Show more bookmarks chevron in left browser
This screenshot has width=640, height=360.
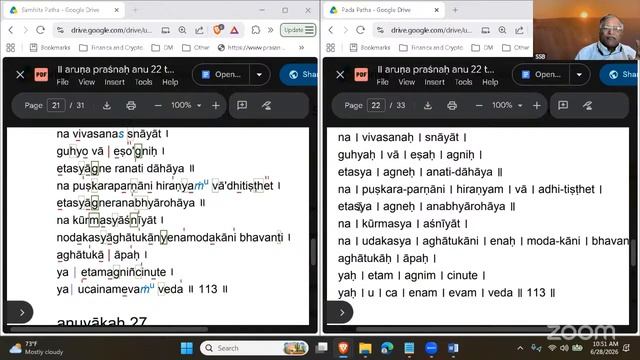click(x=301, y=47)
